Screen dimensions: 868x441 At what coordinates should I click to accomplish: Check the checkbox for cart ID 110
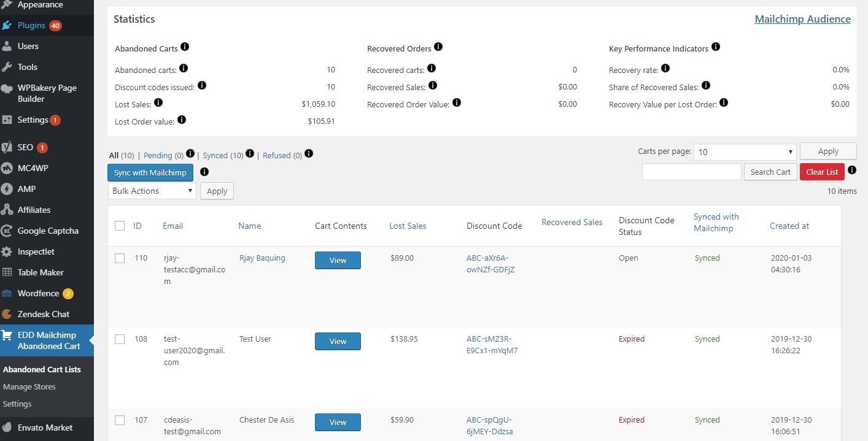(x=120, y=258)
